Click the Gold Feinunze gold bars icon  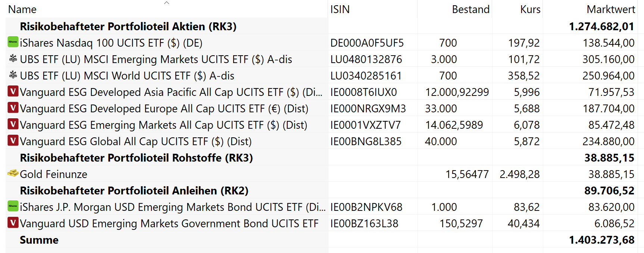13,174
